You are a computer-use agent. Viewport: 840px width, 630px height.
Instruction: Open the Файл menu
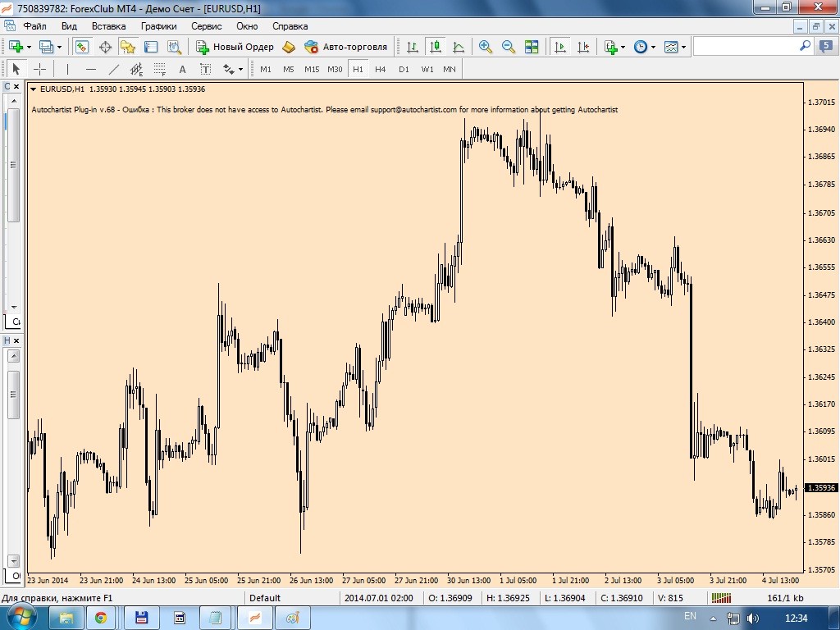tap(34, 26)
